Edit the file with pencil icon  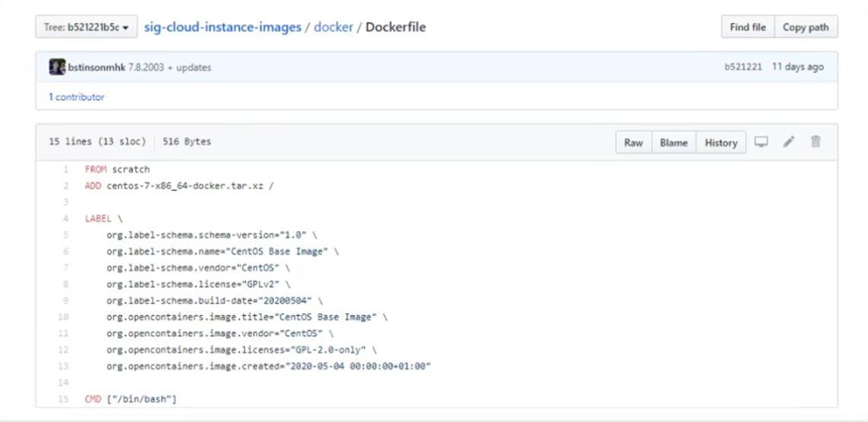[x=789, y=142]
